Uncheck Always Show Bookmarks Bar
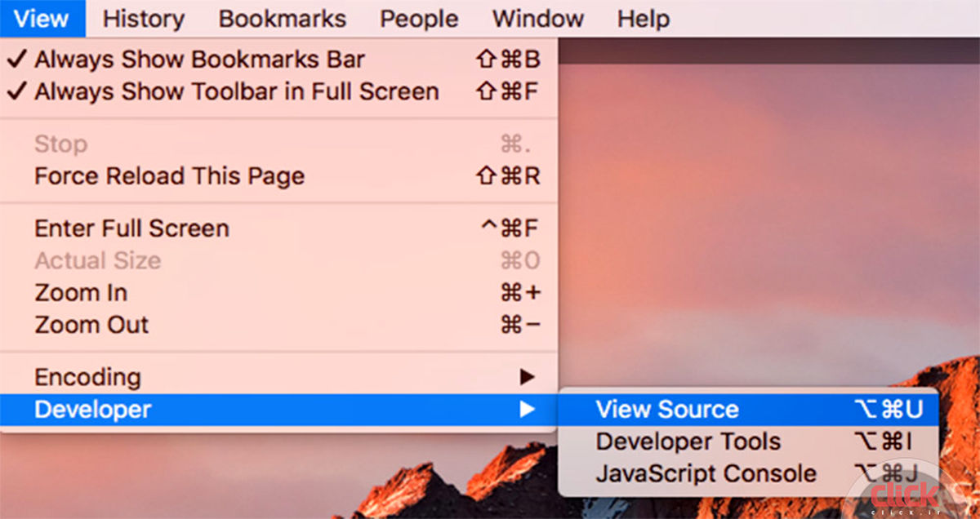 (199, 60)
